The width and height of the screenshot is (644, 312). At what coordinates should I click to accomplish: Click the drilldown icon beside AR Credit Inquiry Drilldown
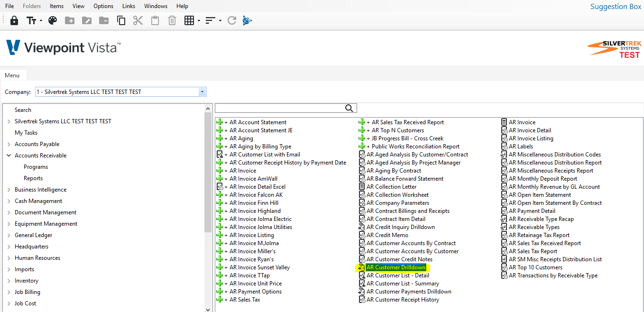362,227
